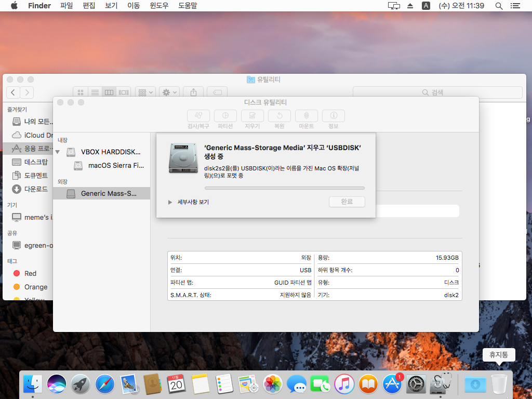Open the 파일 menu
The image size is (532, 399).
[x=66, y=6]
